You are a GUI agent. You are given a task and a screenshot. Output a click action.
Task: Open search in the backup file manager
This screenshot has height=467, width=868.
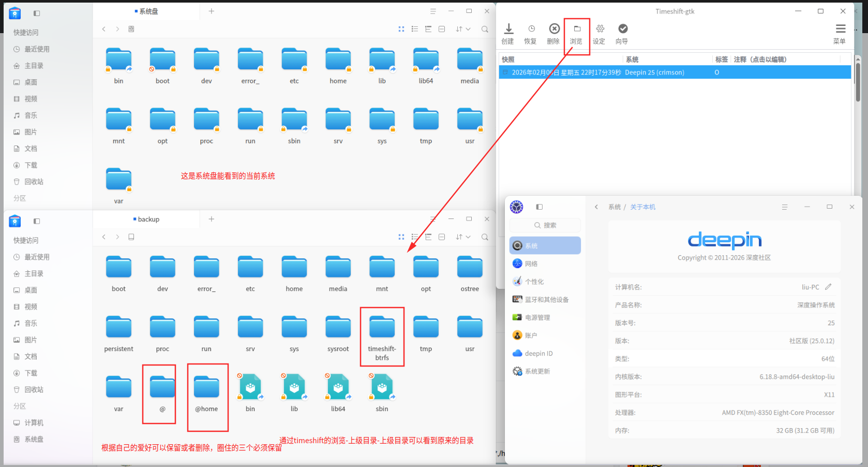pyautogui.click(x=485, y=237)
